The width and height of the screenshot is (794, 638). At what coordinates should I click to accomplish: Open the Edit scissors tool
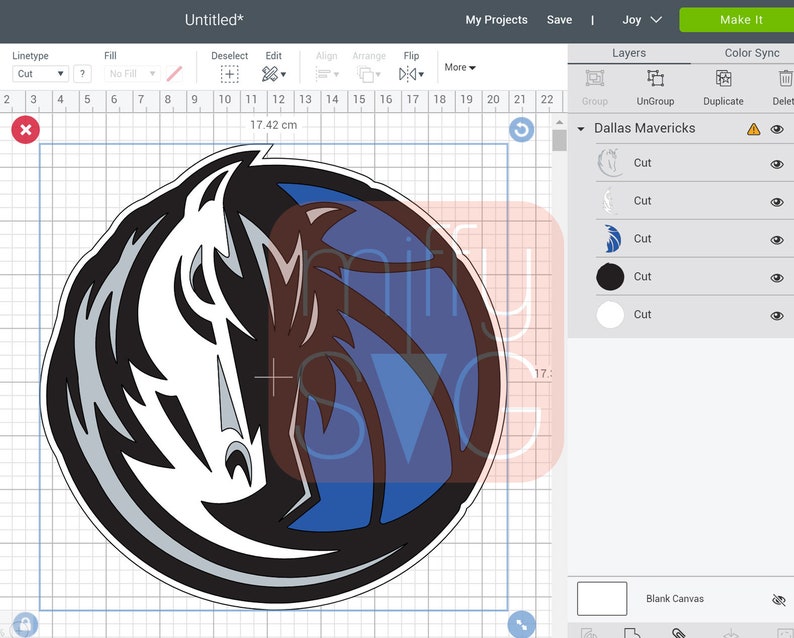269,74
